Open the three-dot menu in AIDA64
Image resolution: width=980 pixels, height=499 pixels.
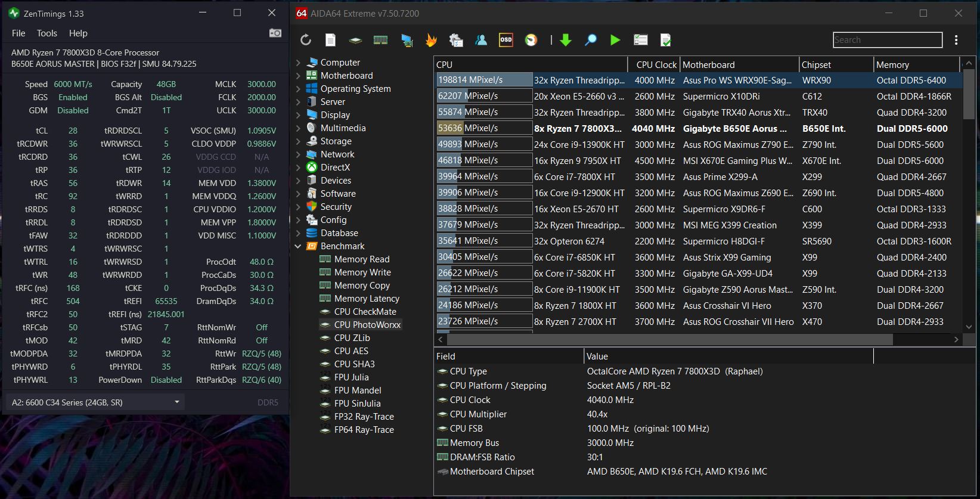pyautogui.click(x=956, y=40)
